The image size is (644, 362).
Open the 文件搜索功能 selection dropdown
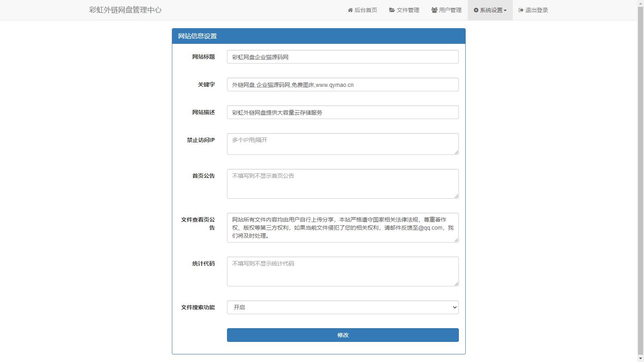pos(342,307)
